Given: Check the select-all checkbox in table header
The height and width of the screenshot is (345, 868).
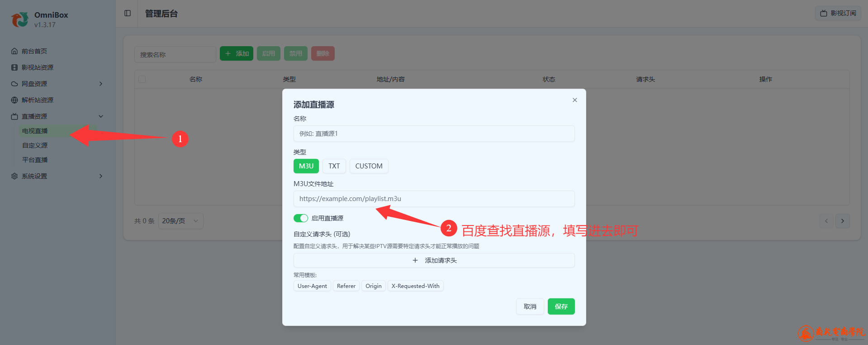Looking at the screenshot, I should click(x=142, y=79).
